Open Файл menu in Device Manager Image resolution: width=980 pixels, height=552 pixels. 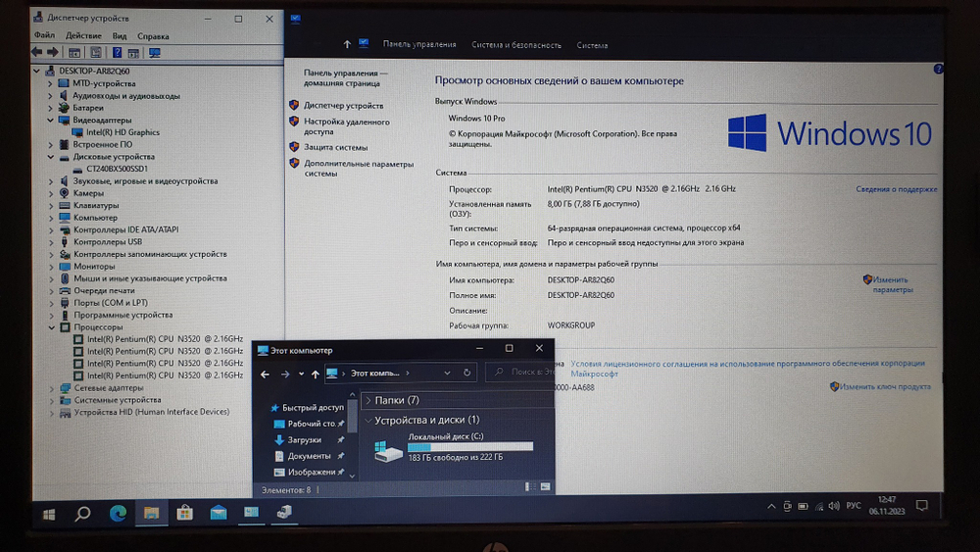coord(44,35)
